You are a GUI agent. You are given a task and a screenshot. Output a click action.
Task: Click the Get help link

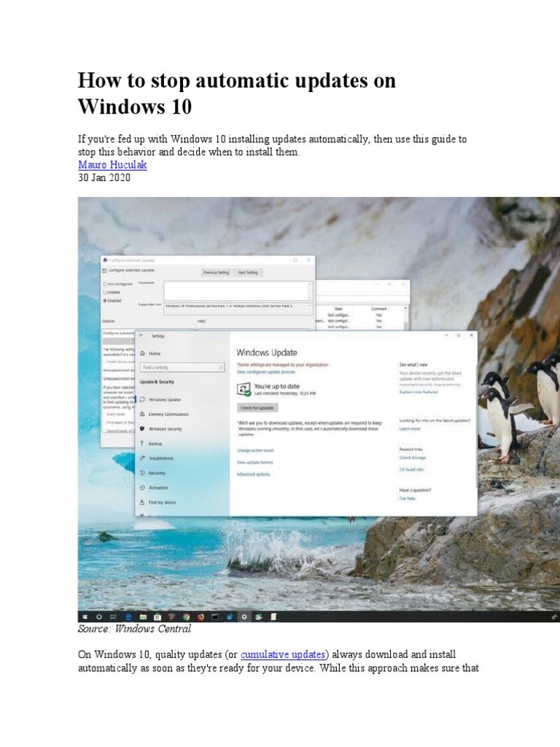(x=407, y=498)
